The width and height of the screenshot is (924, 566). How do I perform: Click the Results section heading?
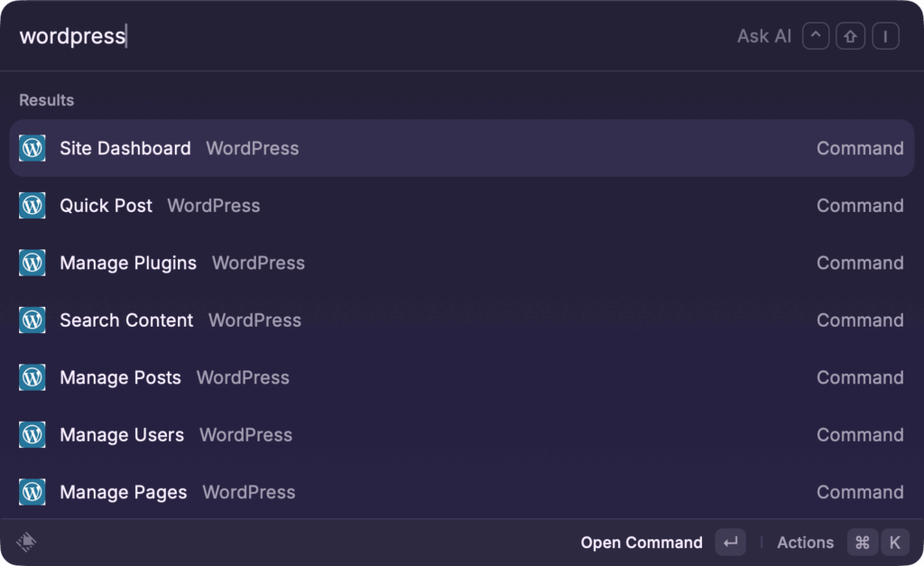[x=47, y=100]
